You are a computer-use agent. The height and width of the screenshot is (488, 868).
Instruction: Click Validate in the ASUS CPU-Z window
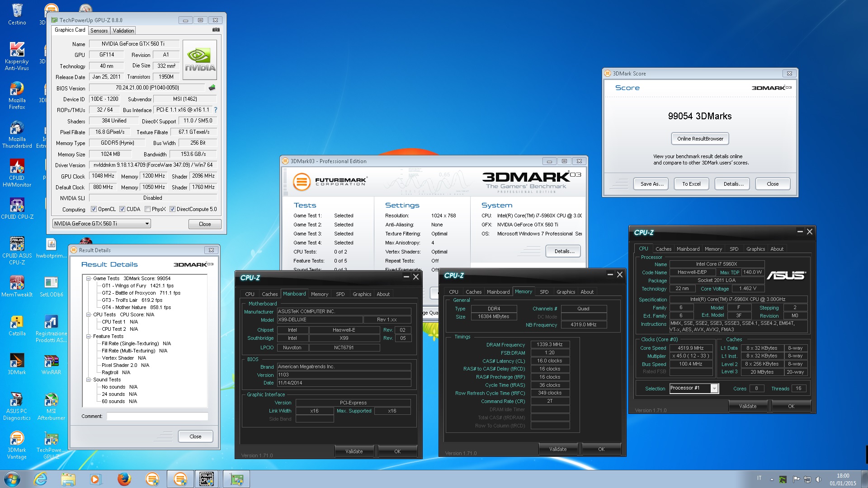click(x=747, y=406)
